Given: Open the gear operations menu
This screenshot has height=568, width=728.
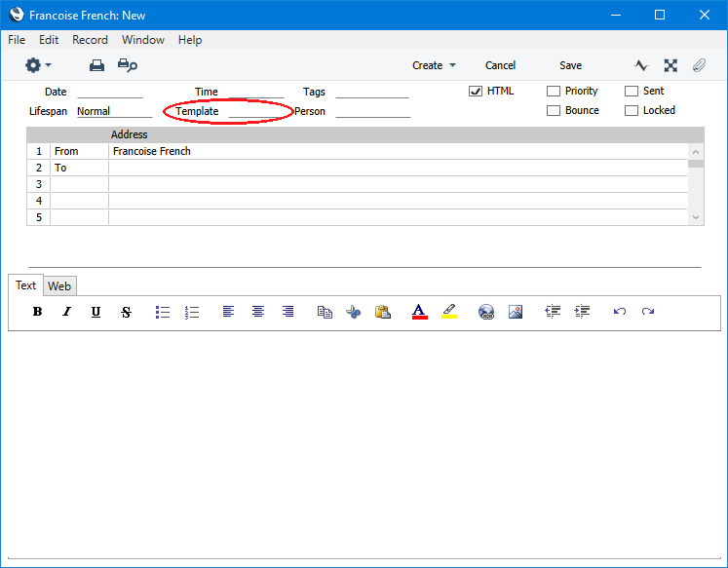Looking at the screenshot, I should pyautogui.click(x=37, y=65).
